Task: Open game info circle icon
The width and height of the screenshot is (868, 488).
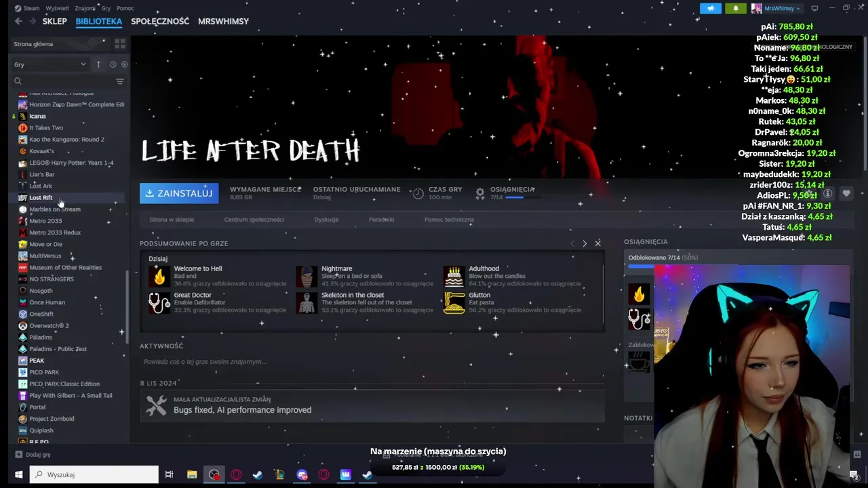Action: coord(827,194)
